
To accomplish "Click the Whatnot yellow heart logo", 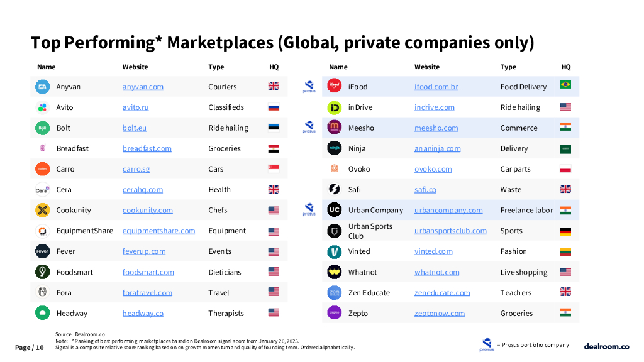I will 335,272.
